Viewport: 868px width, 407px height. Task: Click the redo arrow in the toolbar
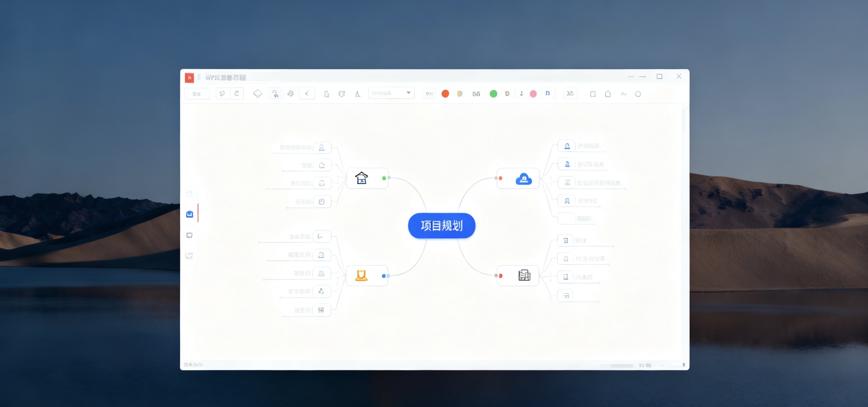point(237,94)
